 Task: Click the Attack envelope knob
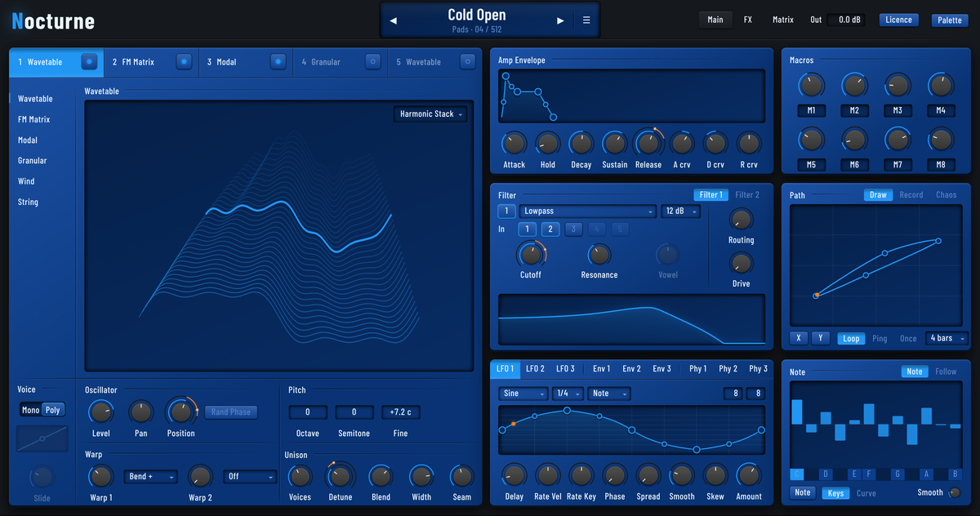pyautogui.click(x=514, y=144)
